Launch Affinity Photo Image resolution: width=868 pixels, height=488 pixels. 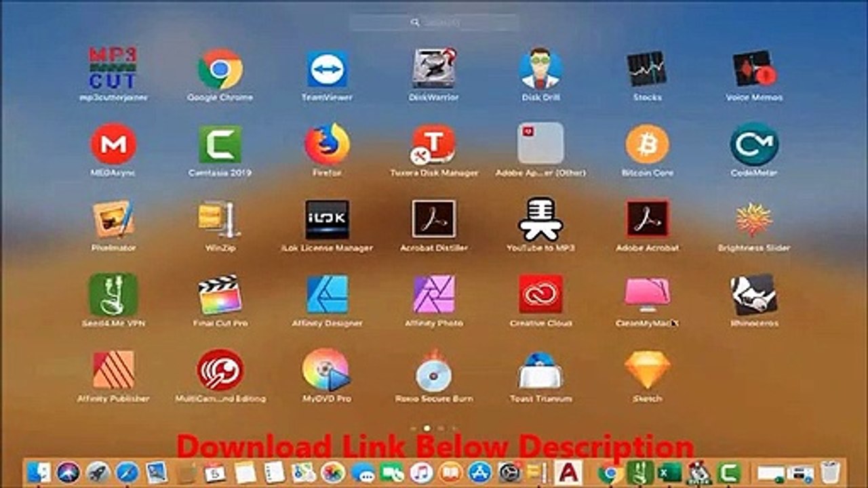tap(434, 294)
